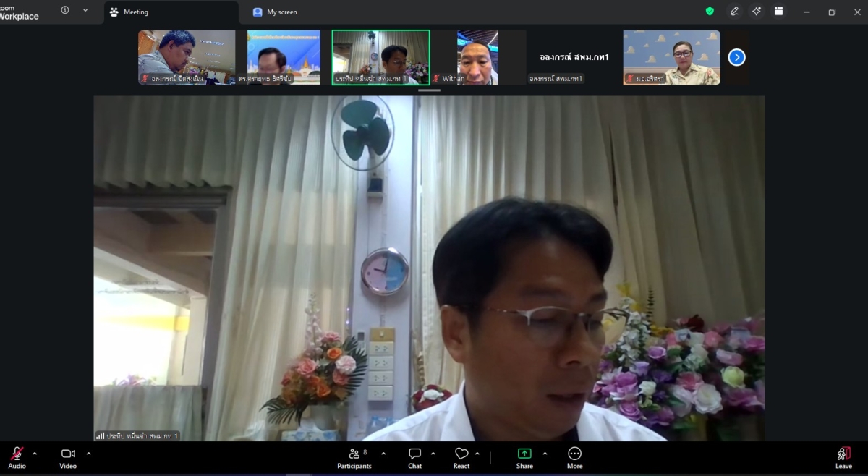
Task: Open the AI Companion sparkle icon
Action: pyautogui.click(x=756, y=12)
